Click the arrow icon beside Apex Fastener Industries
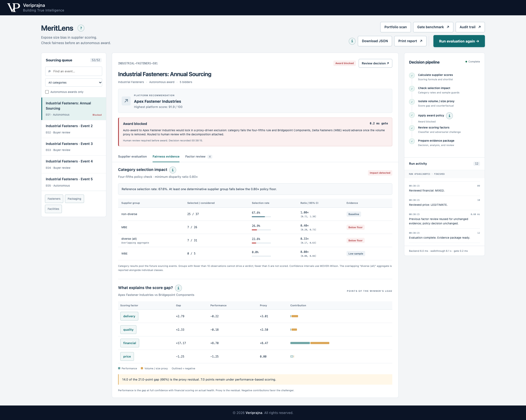The image size is (526, 420). point(126,101)
